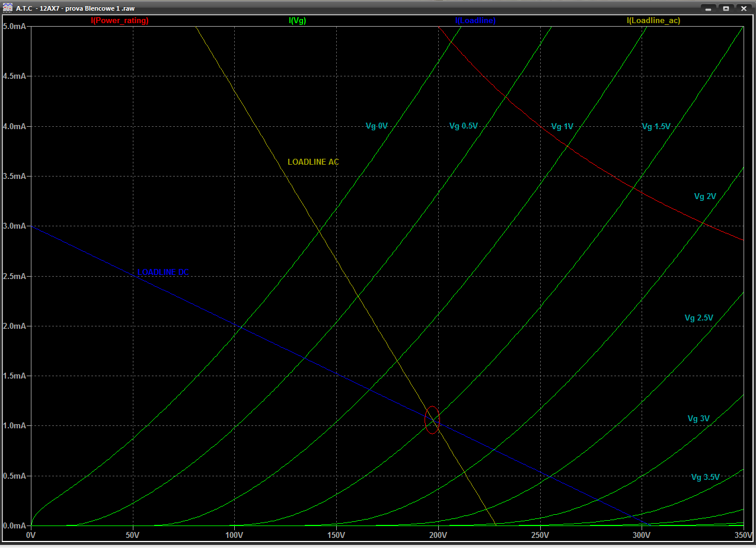Image resolution: width=756 pixels, height=548 pixels.
Task: Select the red I(Power_rating) trace label
Action: (x=120, y=21)
